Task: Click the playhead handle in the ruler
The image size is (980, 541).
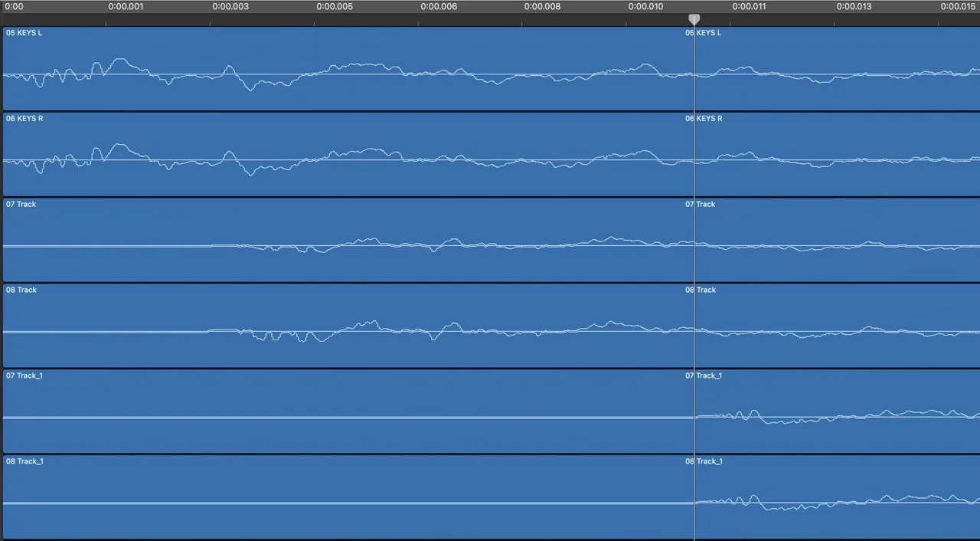Action: pyautogui.click(x=694, y=19)
